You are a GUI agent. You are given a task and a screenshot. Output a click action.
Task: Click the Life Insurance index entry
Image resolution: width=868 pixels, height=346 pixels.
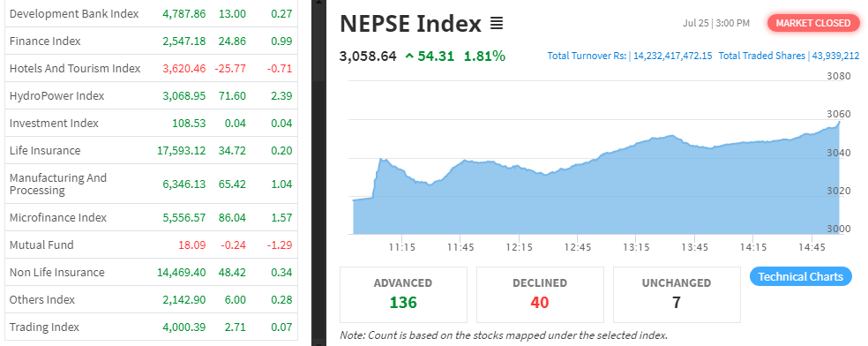coord(45,151)
